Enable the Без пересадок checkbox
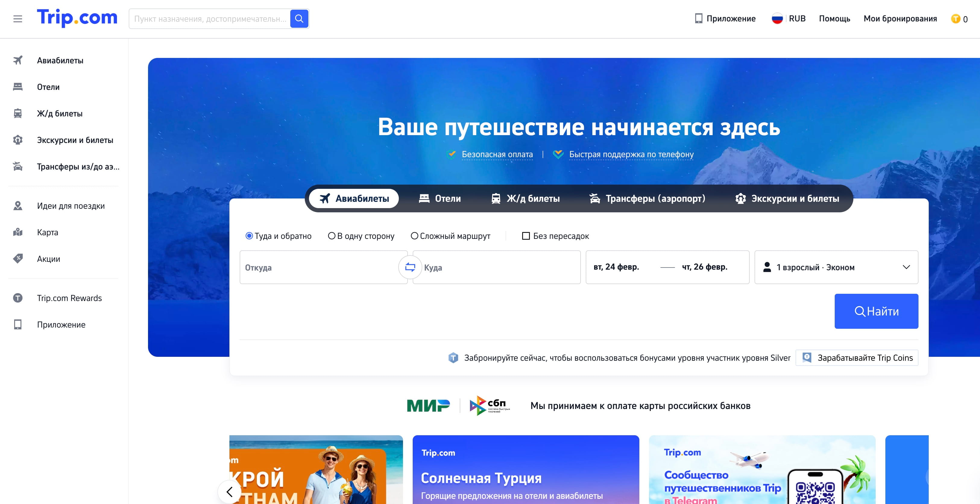Viewport: 980px width, 504px height. pos(526,236)
